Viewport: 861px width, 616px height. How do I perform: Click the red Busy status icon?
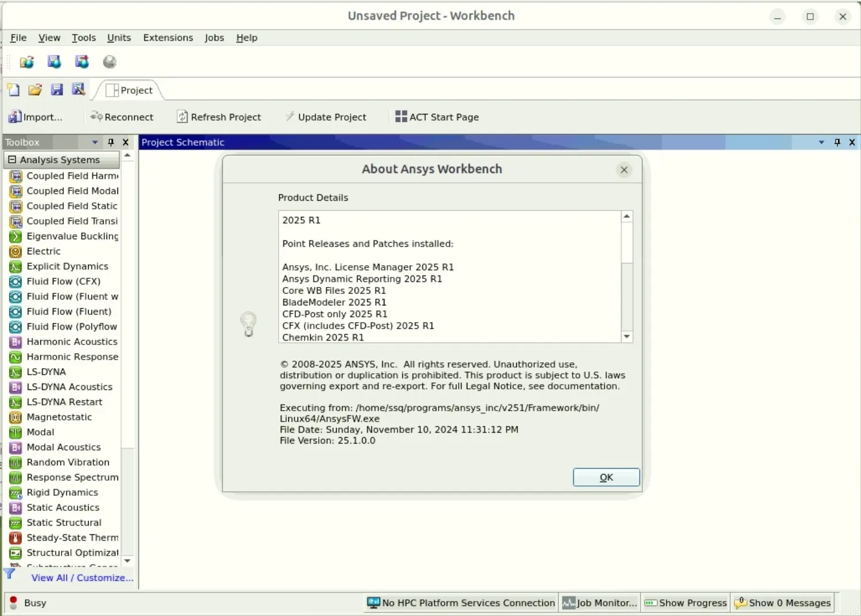point(13,602)
